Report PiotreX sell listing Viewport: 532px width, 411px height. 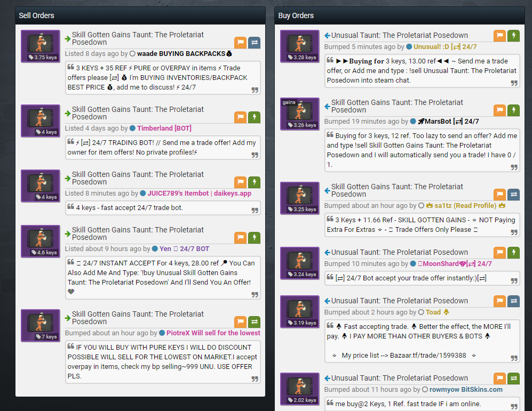(x=240, y=322)
